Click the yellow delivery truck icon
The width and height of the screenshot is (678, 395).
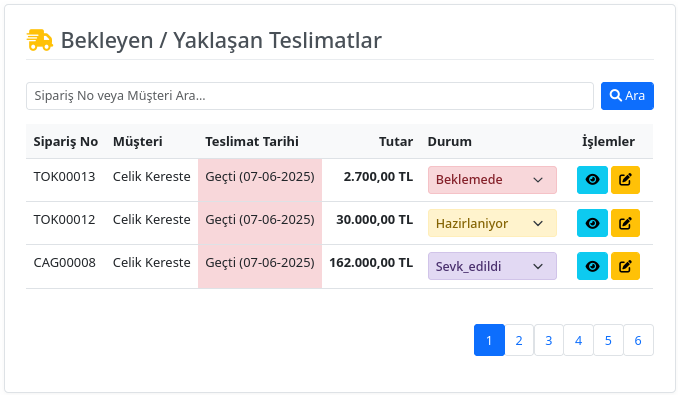[x=39, y=40]
